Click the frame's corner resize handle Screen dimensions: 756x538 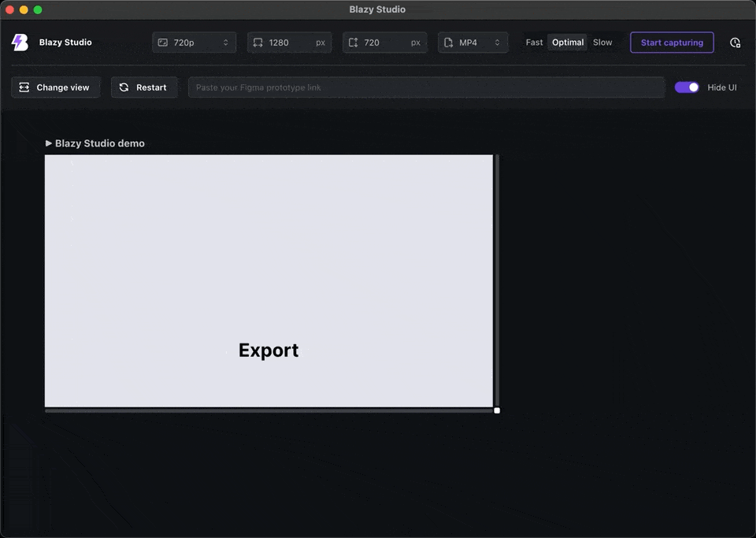pyautogui.click(x=497, y=410)
